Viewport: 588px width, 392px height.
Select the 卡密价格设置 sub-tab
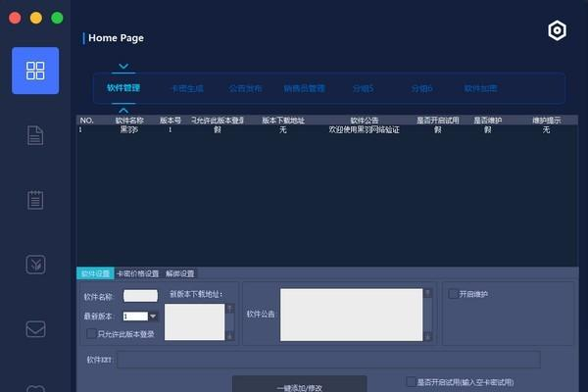click(137, 273)
